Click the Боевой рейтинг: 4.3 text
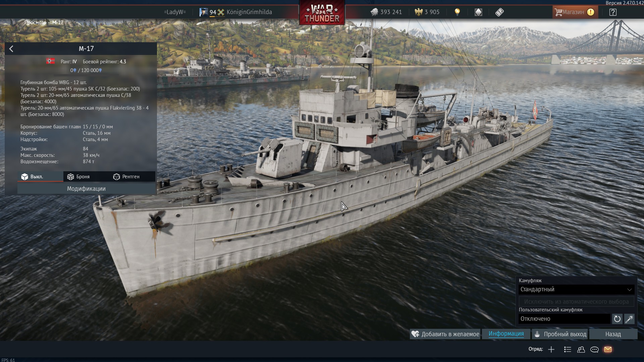This screenshot has height=362, width=644. point(104,62)
